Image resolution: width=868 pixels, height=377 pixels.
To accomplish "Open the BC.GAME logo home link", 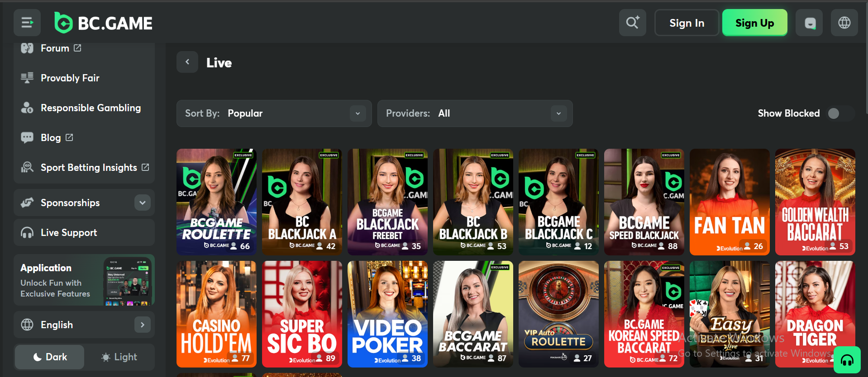I will click(x=103, y=23).
